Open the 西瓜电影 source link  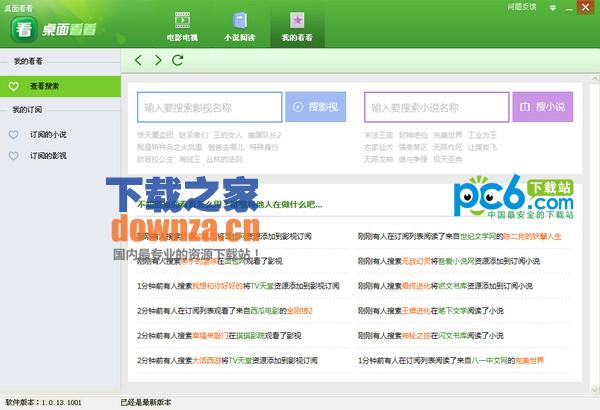click(x=265, y=311)
